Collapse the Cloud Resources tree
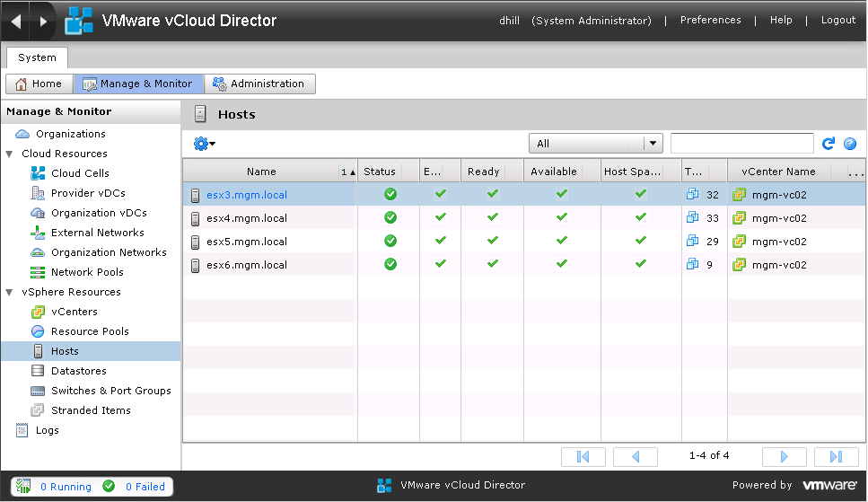This screenshot has width=868, height=502. [9, 154]
